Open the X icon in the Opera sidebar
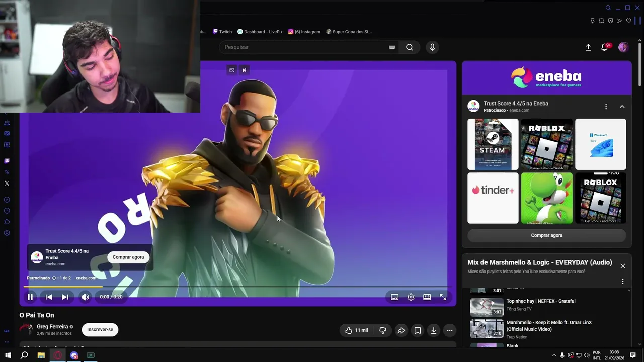 tap(7, 183)
